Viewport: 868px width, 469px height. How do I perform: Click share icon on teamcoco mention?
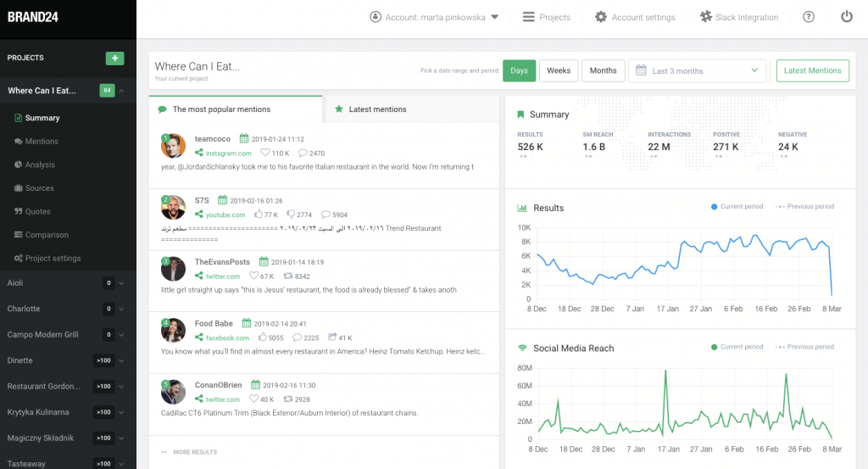tap(198, 153)
